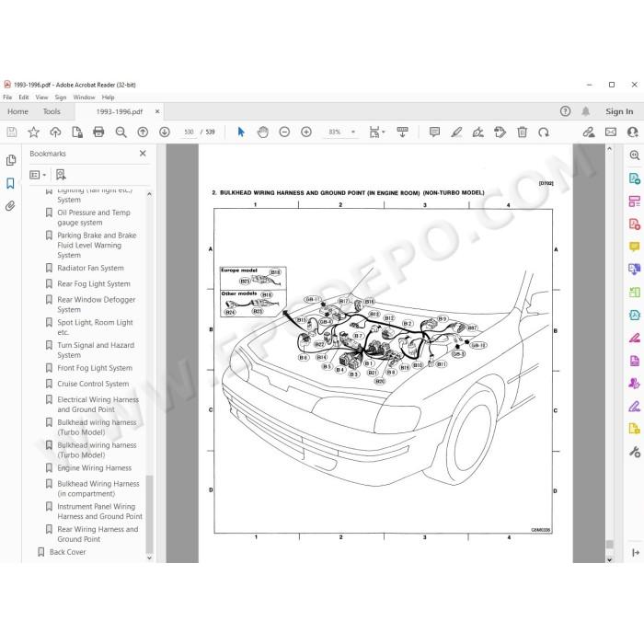Open Parking Brake and Brake Fluid bookmark
This screenshot has height=644, width=644.
[97, 246]
